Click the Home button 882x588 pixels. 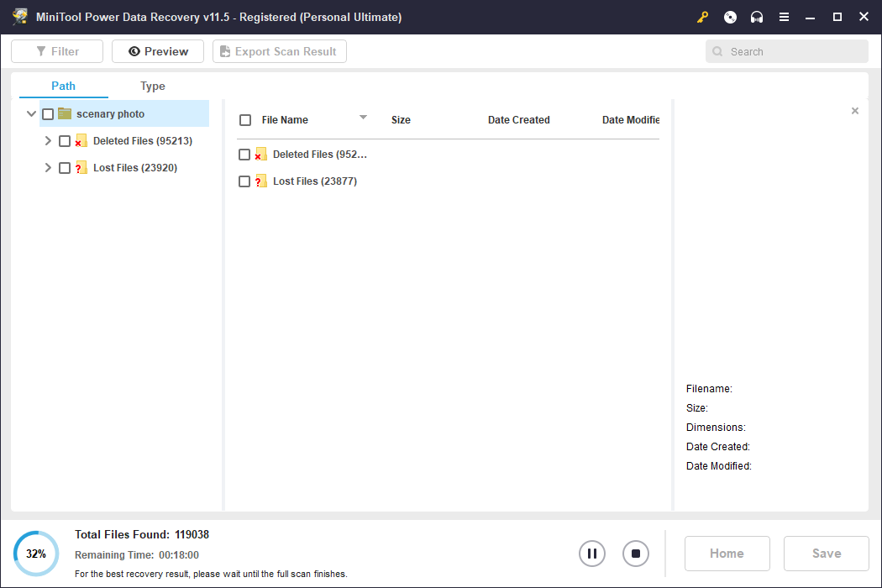click(727, 554)
